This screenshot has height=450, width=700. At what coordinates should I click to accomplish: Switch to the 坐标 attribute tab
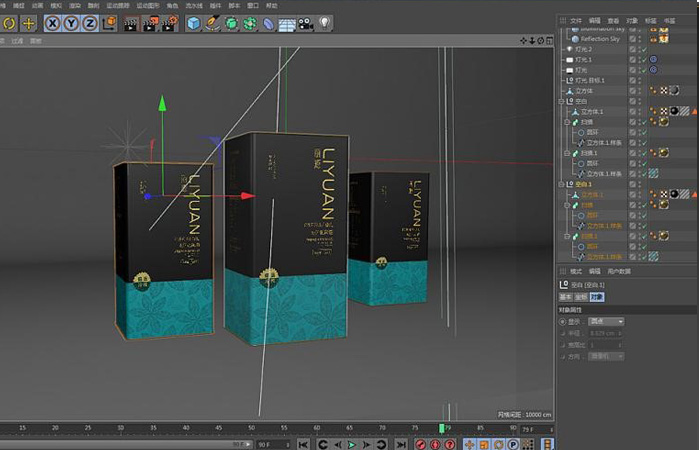(x=579, y=297)
